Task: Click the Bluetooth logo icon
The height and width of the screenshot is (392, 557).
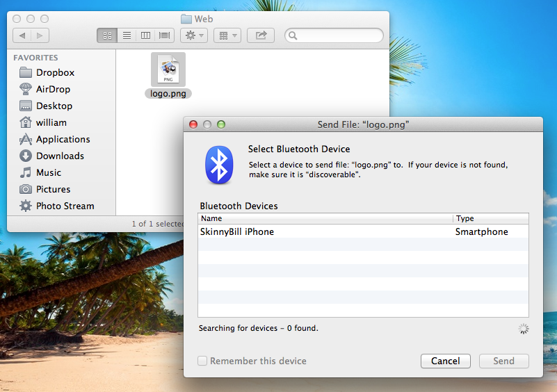Action: coord(219,165)
